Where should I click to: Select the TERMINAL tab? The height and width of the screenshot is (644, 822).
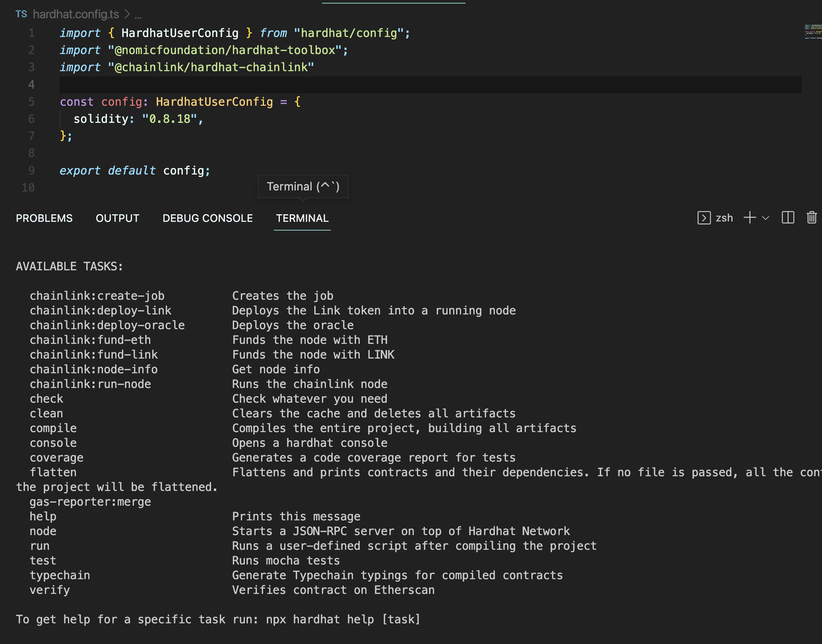tap(302, 218)
